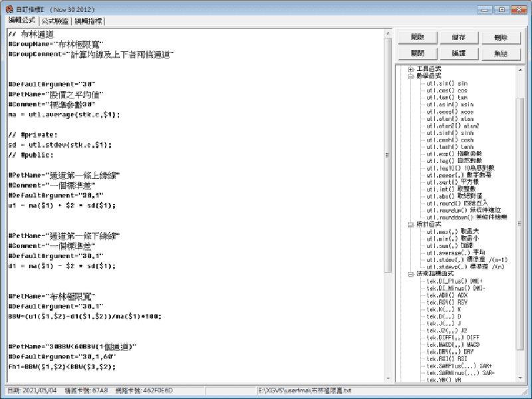Collapse the 技術指標函式 tree node
The image size is (532, 399).
pyautogui.click(x=410, y=273)
